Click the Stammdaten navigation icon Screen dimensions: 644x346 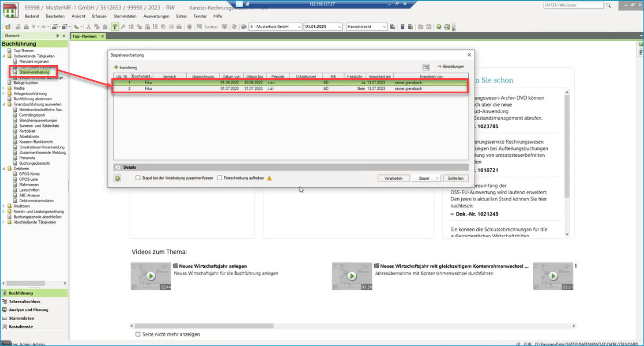(5, 318)
